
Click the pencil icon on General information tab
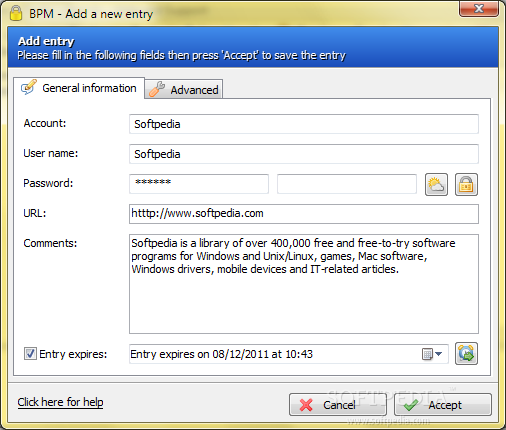pos(29,88)
